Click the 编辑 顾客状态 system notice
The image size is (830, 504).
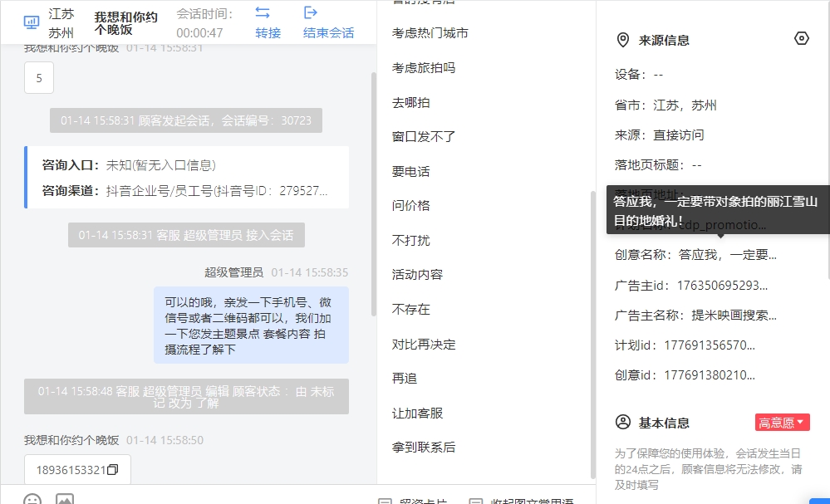[x=186, y=397]
